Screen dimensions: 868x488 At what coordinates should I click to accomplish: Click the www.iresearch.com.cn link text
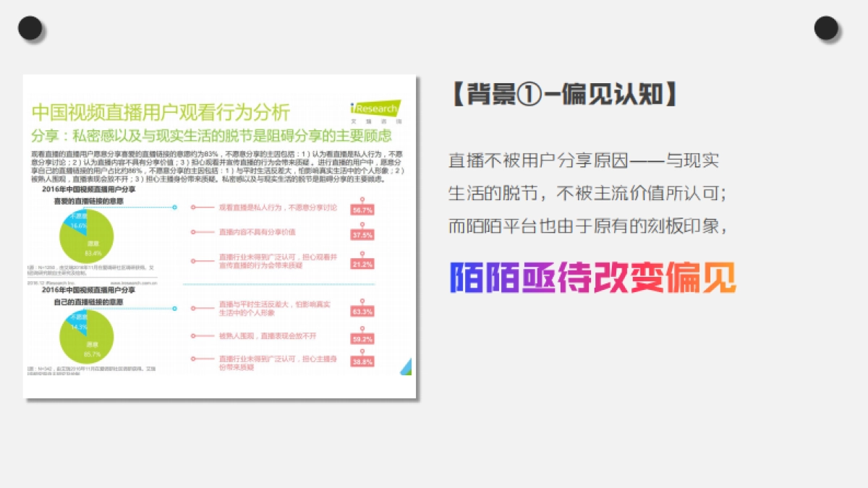[x=134, y=283]
